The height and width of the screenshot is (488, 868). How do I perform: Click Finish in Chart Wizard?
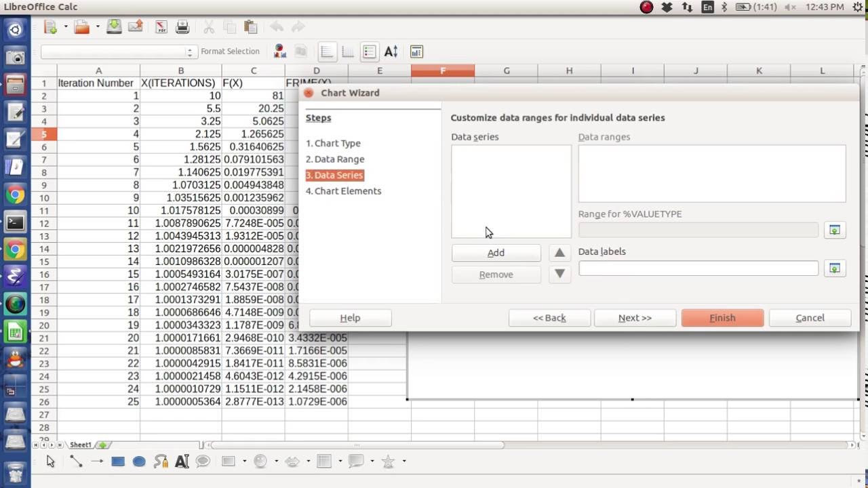pyautogui.click(x=722, y=318)
